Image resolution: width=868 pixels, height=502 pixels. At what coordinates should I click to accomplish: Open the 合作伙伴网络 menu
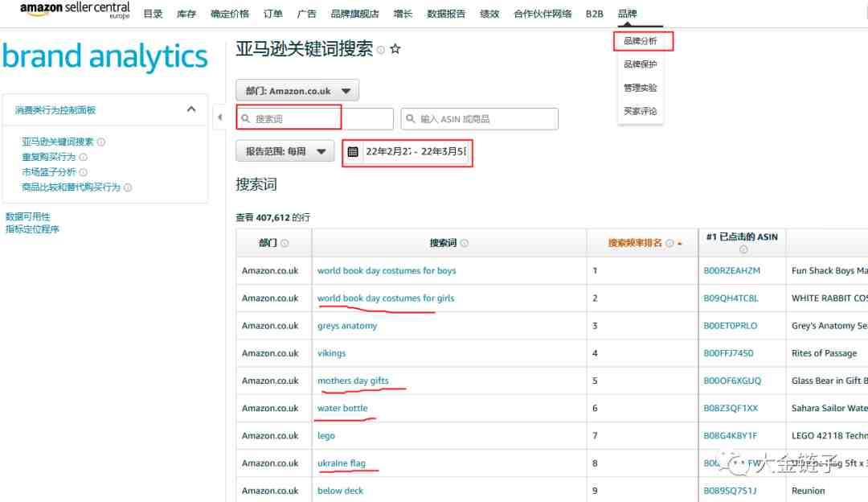point(542,14)
